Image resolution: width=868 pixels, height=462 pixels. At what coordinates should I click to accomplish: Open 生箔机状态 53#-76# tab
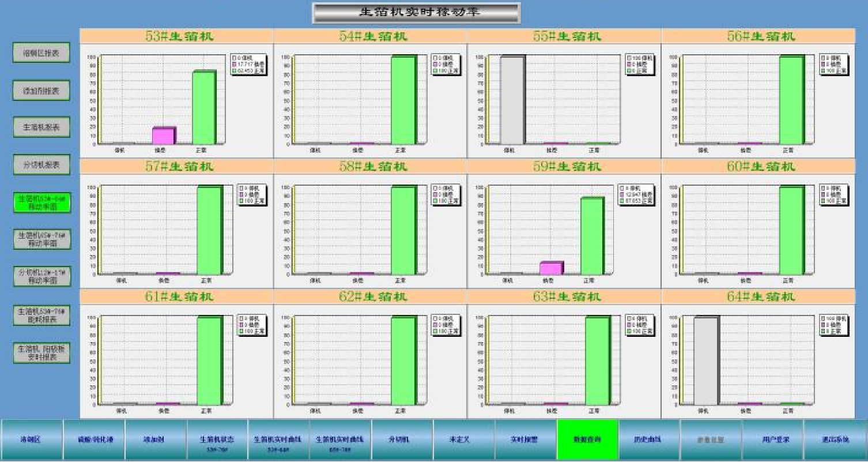(217, 440)
